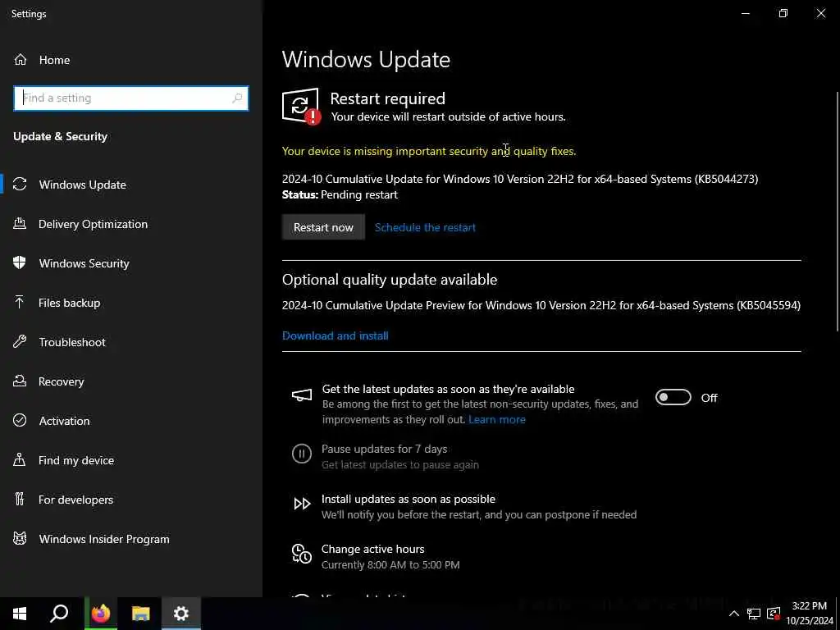Click Download and install link
The width and height of the screenshot is (840, 630).
pos(336,336)
